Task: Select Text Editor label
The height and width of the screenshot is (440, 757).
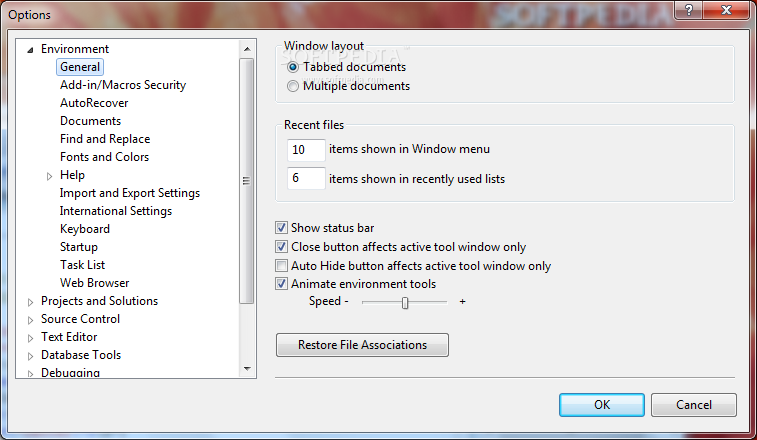Action: click(x=69, y=337)
